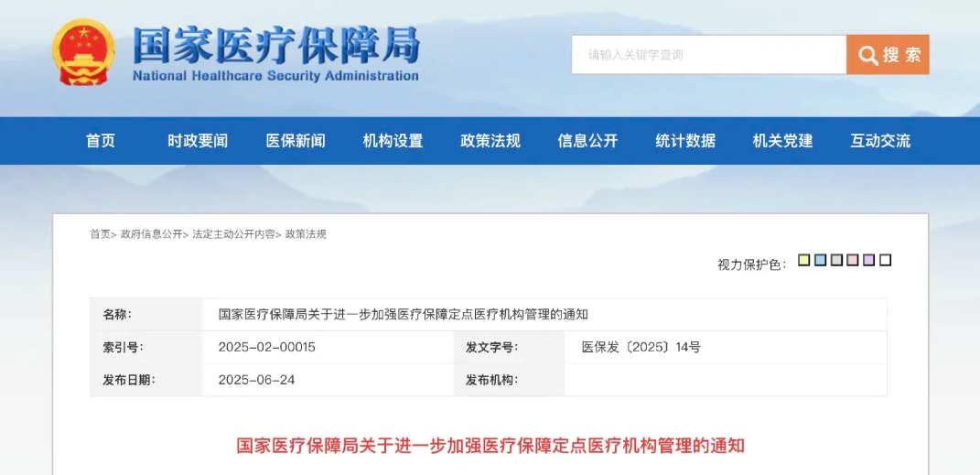Open 法定主动公开内容 breadcrumb link
The height and width of the screenshot is (475, 980).
233,234
